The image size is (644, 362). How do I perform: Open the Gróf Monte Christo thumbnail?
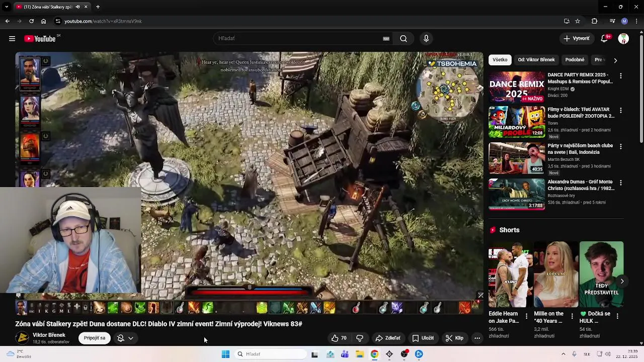click(x=517, y=194)
